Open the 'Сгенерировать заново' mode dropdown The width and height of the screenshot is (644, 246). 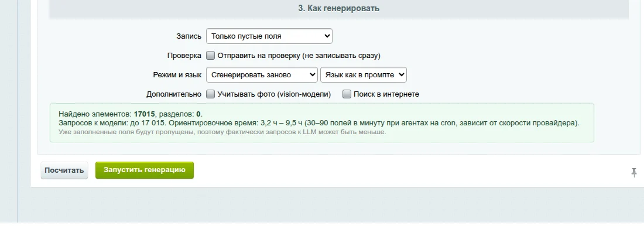point(262,75)
